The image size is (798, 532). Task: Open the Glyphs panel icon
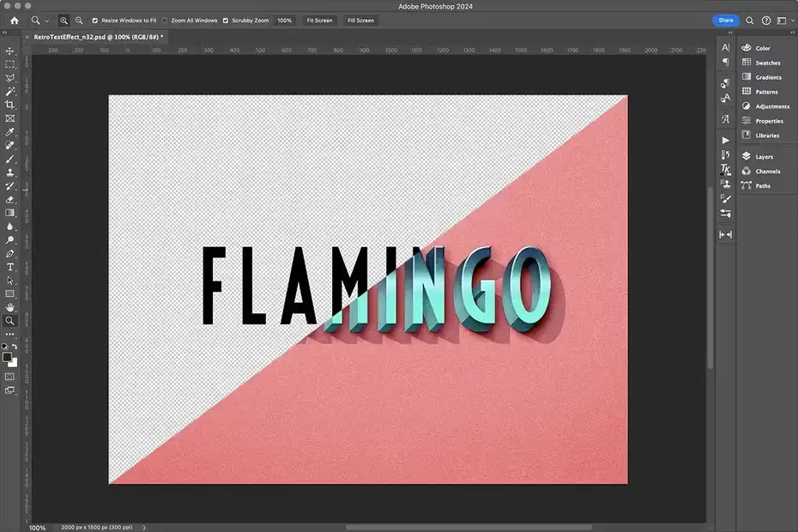tap(725, 119)
